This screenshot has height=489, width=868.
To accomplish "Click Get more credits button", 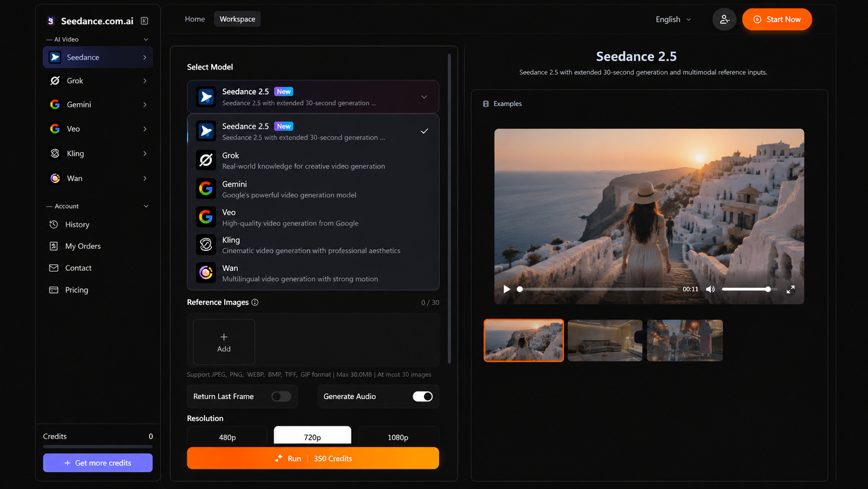I will pyautogui.click(x=98, y=463).
